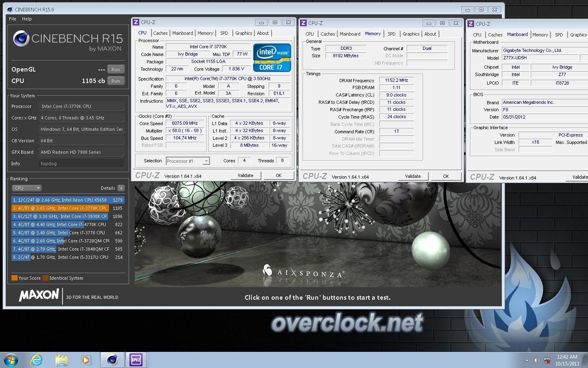Click DRAM Frequency value 1152.2 MHz
This screenshot has height=368, width=588.
point(396,80)
